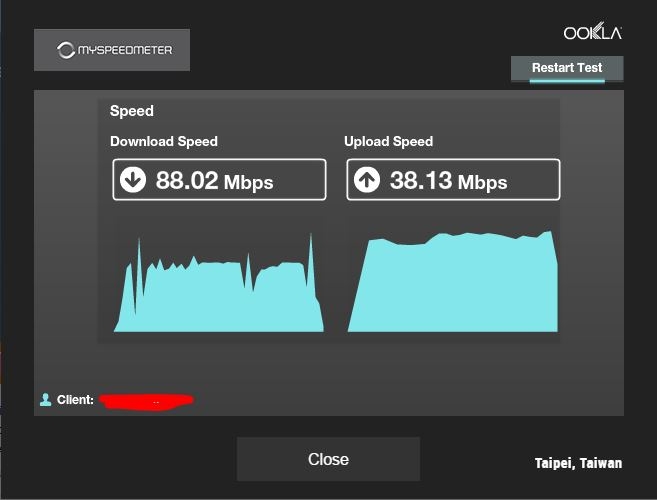Click the Upload Speed label
This screenshot has height=500, width=657.
coord(388,142)
